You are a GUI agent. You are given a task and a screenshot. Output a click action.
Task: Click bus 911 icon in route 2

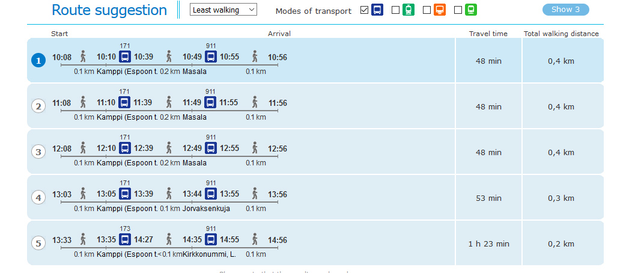pyautogui.click(x=211, y=102)
